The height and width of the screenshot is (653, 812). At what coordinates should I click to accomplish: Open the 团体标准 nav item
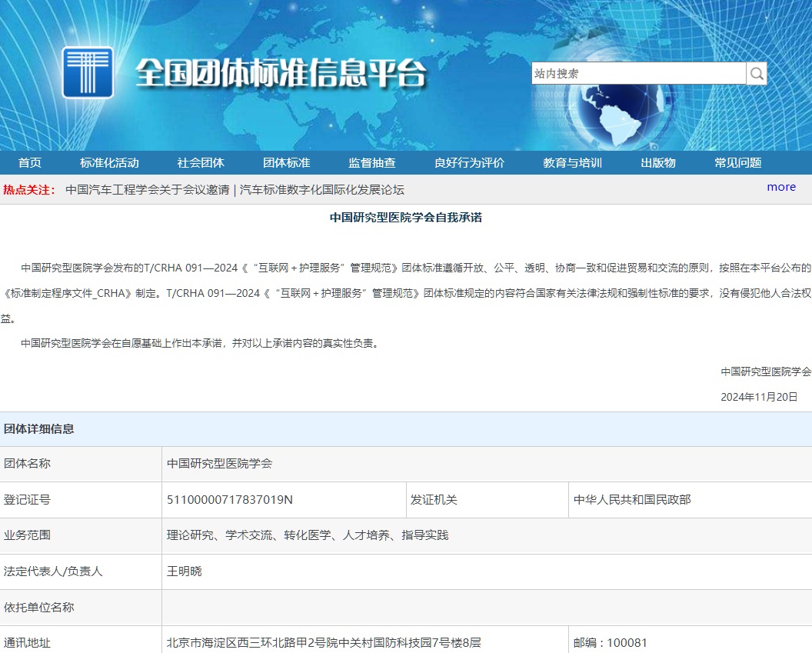[x=286, y=162]
